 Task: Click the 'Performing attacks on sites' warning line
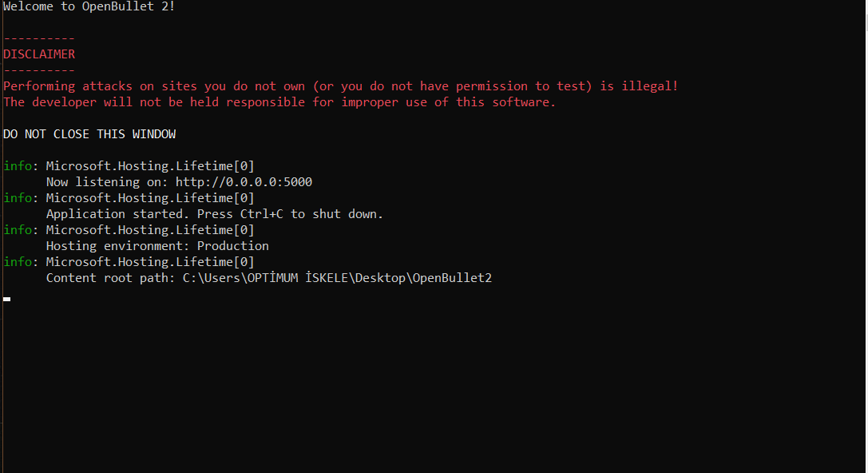[x=340, y=86]
